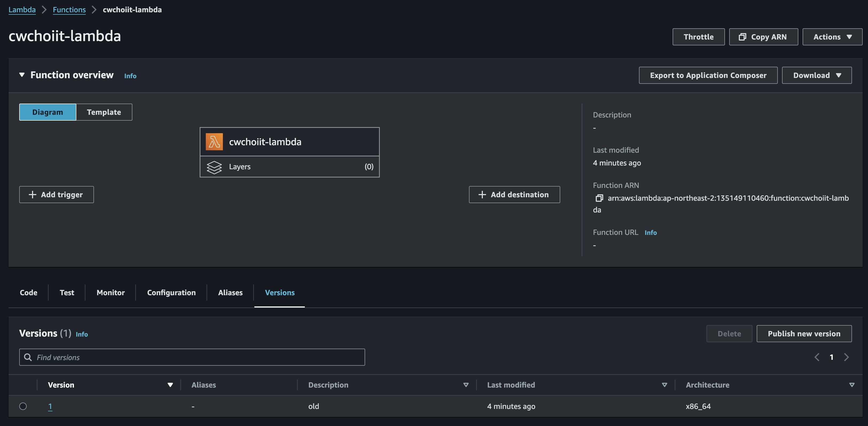Open the Configuration tab
This screenshot has height=426, width=868.
click(x=171, y=293)
